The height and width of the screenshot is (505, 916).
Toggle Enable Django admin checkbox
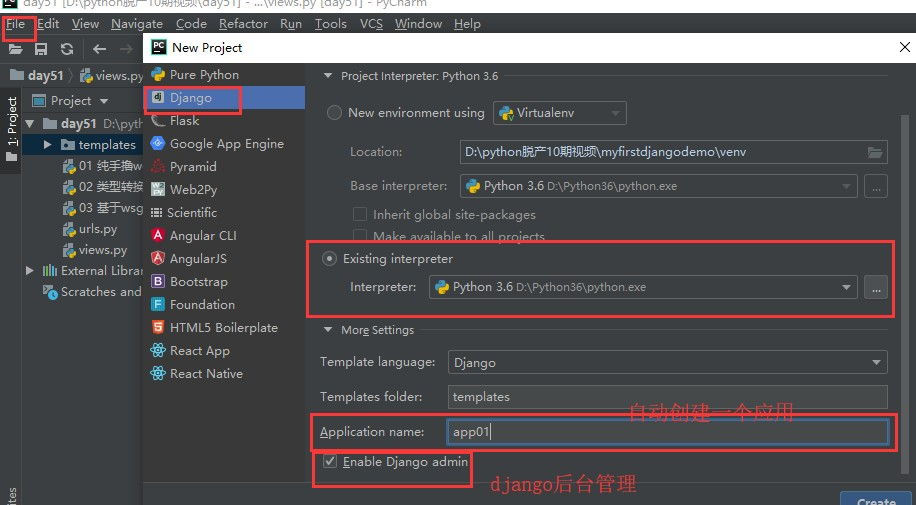pyautogui.click(x=330, y=462)
